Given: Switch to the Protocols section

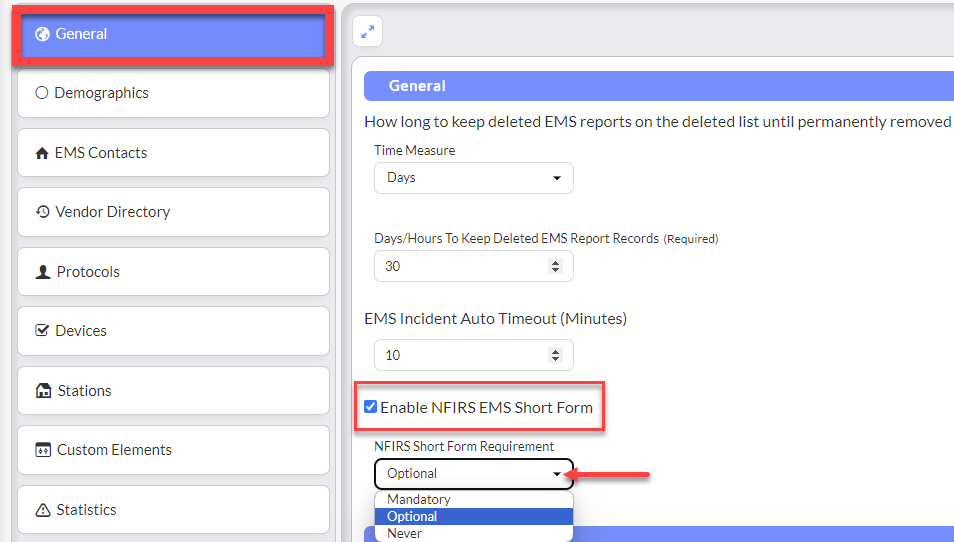Looking at the screenshot, I should (173, 271).
